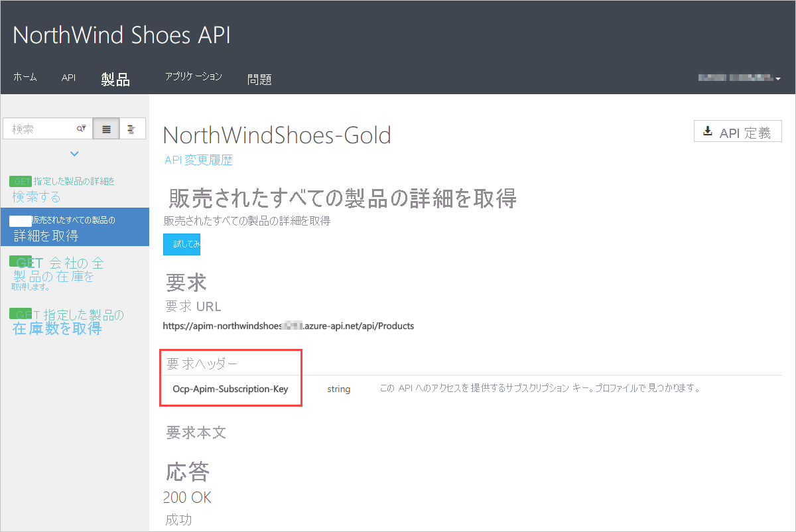This screenshot has width=796, height=532.
Task: Click the API 定義 download button
Action: pyautogui.click(x=738, y=131)
